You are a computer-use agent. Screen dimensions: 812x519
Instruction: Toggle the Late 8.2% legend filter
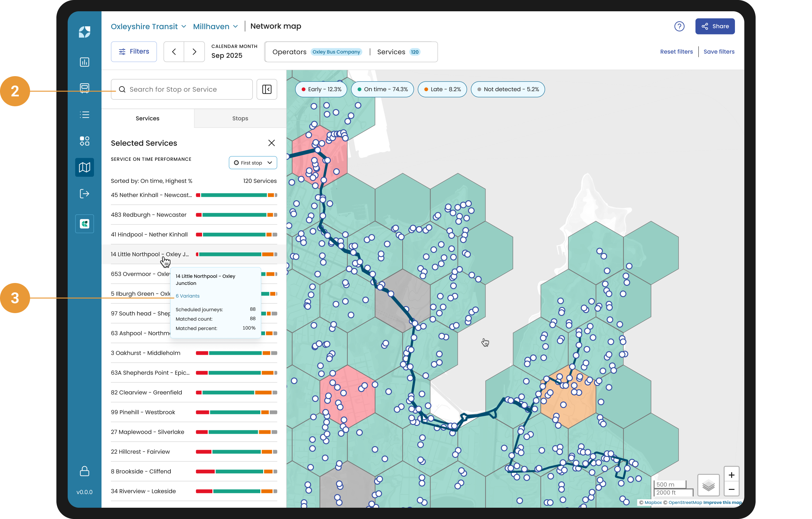coord(442,89)
